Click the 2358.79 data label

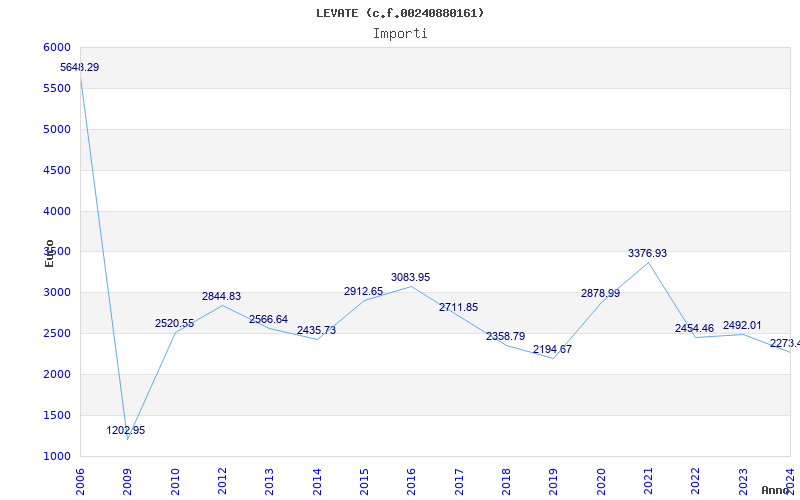coord(506,337)
